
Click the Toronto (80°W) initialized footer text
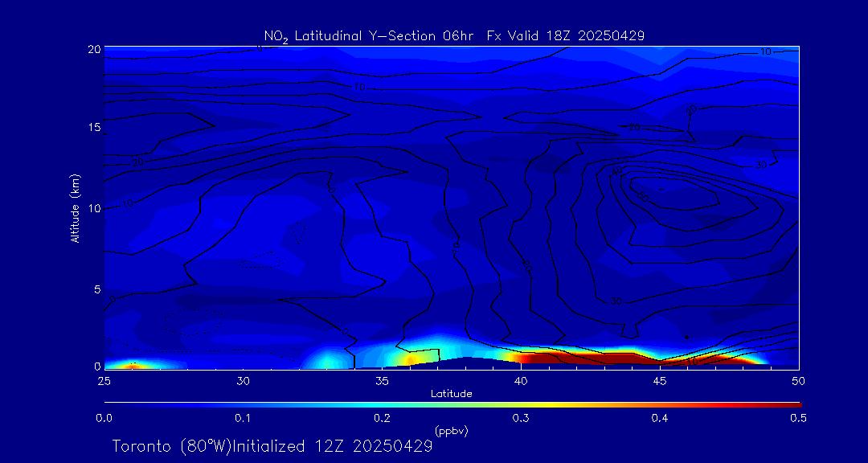coord(272,446)
